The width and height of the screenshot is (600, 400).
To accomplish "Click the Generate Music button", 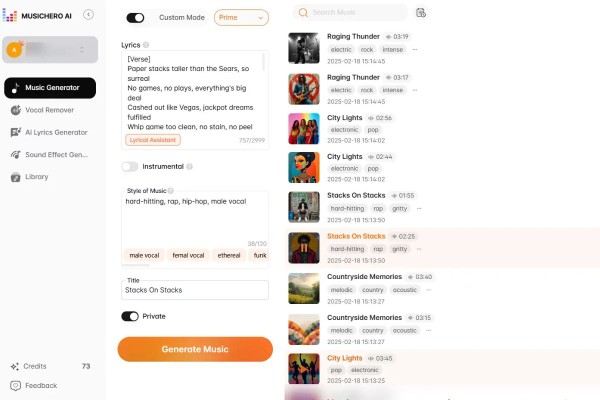I will [195, 349].
